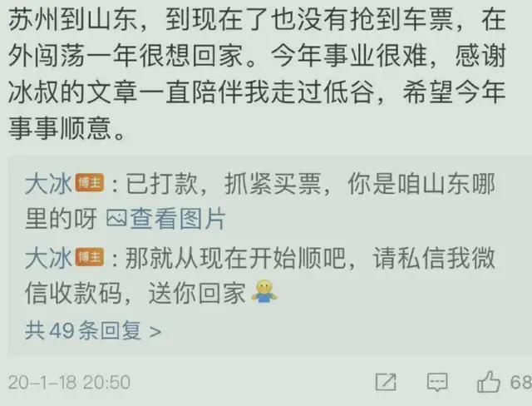Tap the picture icon before 查看图片
Viewport: 532px width, 406px height.
pos(116,218)
